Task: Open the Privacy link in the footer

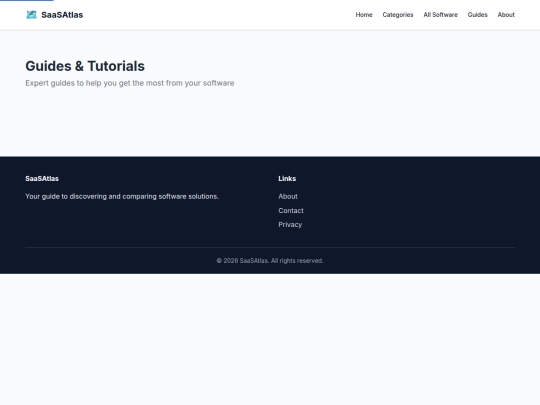Action: (x=290, y=225)
